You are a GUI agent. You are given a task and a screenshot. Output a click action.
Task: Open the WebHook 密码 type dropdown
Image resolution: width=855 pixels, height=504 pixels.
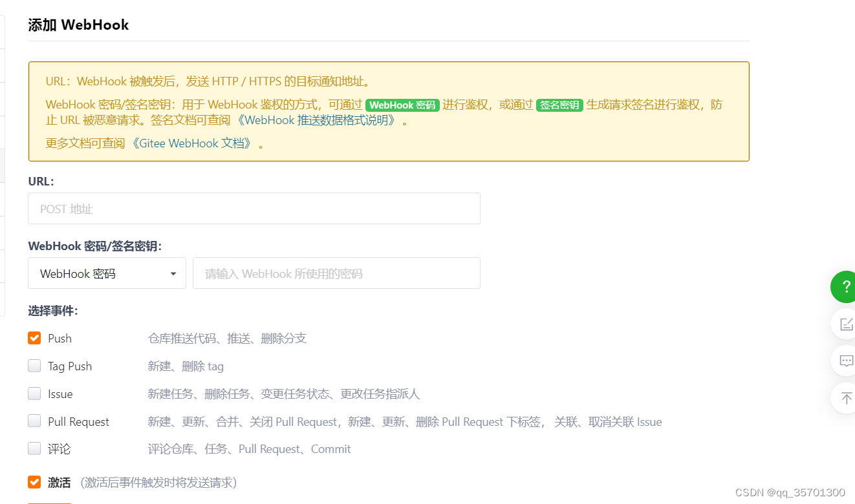click(x=107, y=273)
